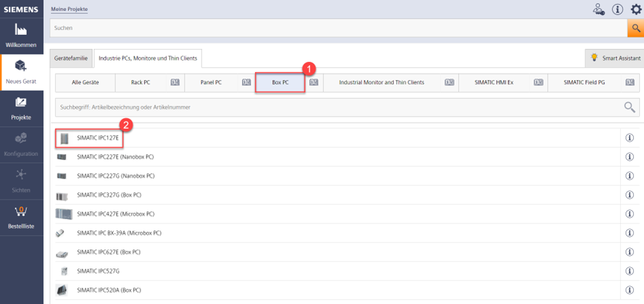Choose SIMATIC IPC227E (Nanobox PC)
Screen dimensions: 644x304
click(x=115, y=157)
